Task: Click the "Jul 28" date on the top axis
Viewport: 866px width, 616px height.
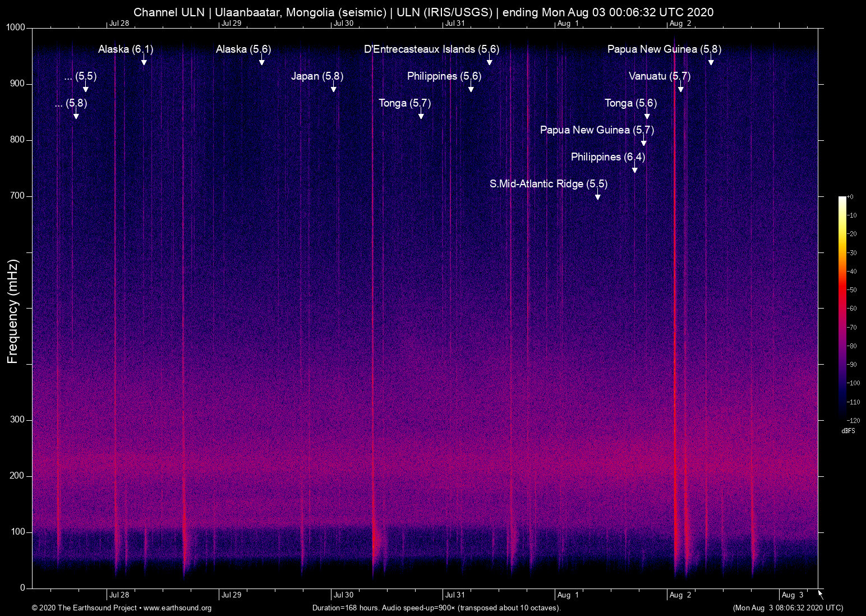Action: click(119, 23)
